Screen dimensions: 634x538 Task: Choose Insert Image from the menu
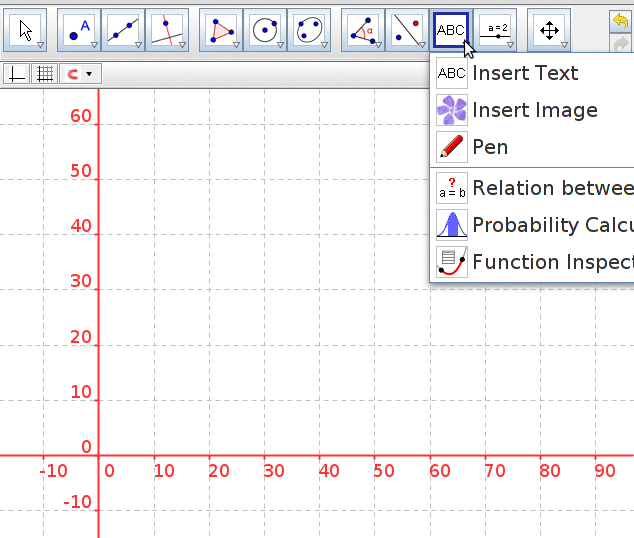534,110
